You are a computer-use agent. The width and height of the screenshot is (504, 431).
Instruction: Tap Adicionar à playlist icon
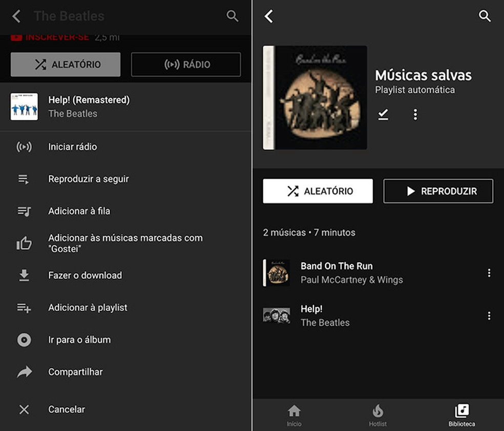(x=24, y=308)
